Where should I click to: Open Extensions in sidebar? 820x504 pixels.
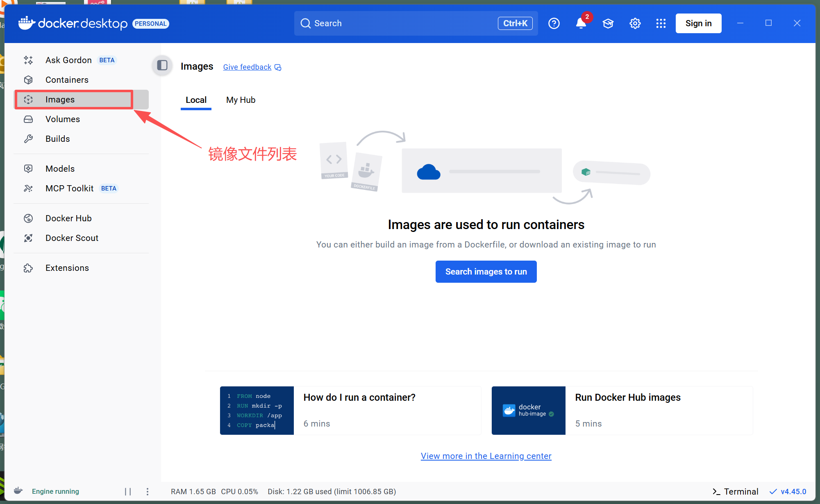67,268
